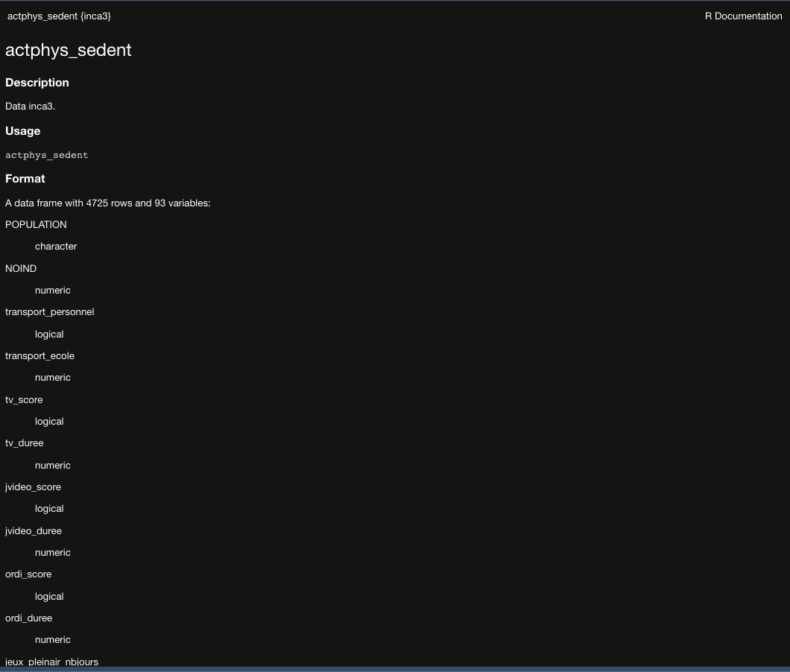Image resolution: width=790 pixels, height=672 pixels.
Task: Click the actphys_sedent {inca3} package header
Action: [x=59, y=16]
